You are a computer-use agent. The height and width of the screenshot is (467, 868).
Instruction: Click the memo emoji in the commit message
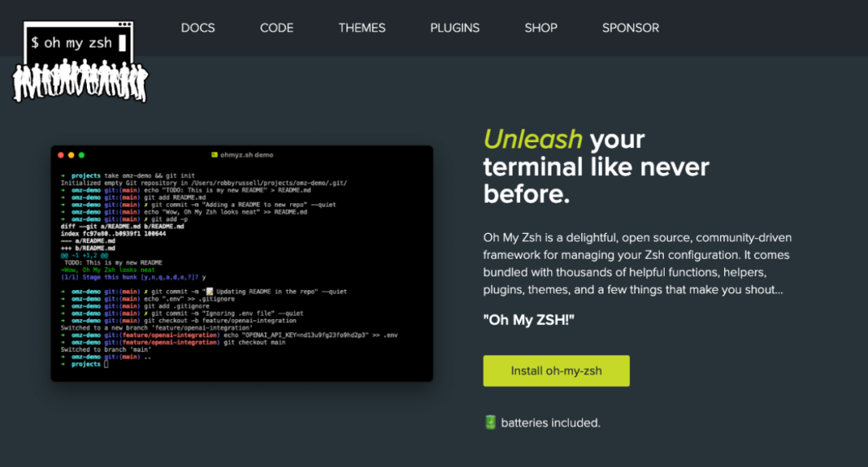[x=210, y=292]
